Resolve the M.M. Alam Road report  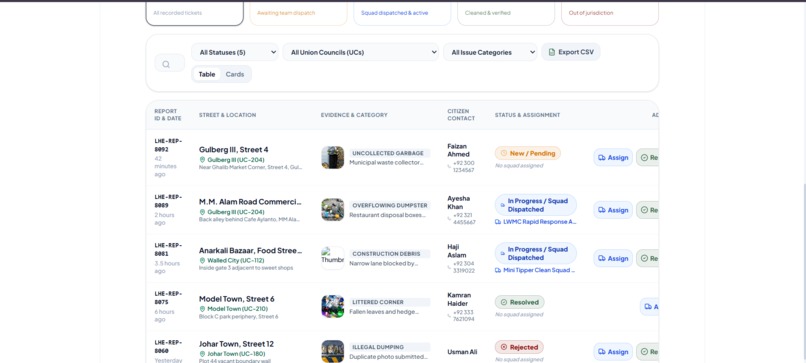point(648,210)
